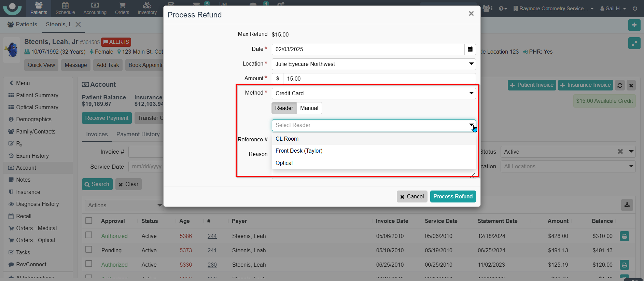Click the power logout icon
This screenshot has height=281, width=644.
635,9
